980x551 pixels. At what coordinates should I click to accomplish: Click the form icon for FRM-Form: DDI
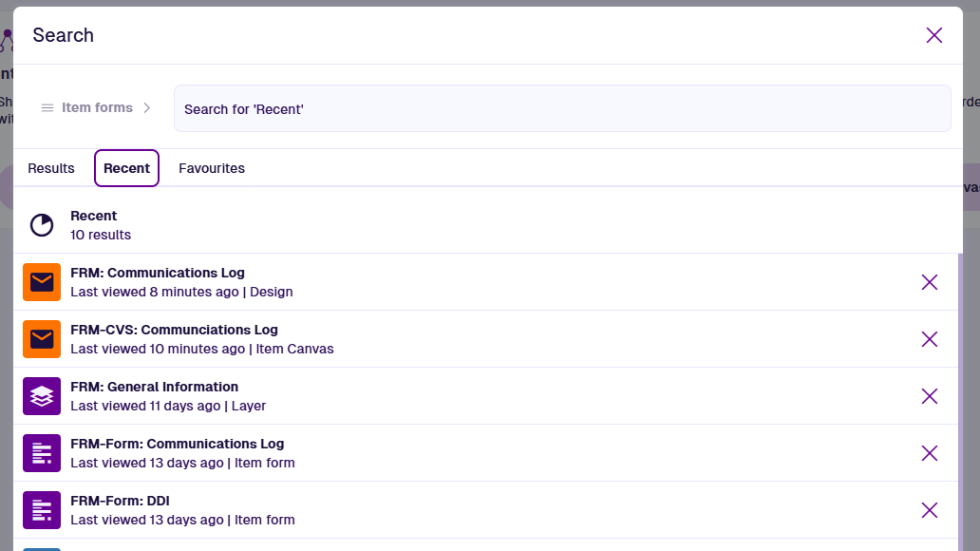(42, 510)
